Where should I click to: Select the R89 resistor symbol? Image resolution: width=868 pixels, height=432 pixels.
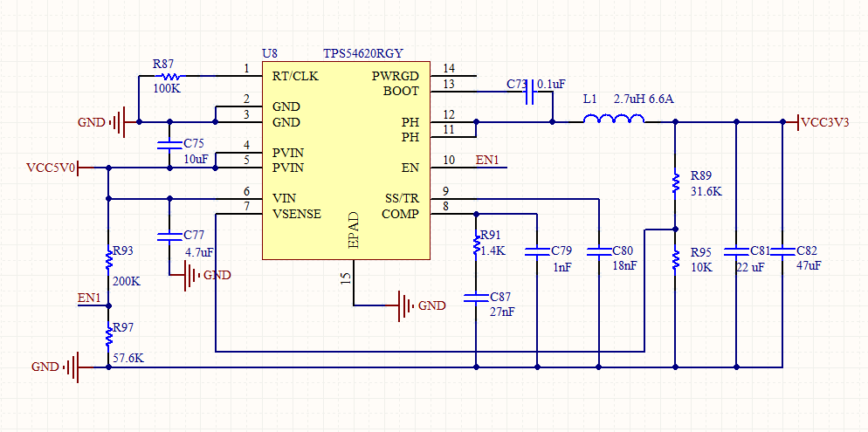[x=675, y=182]
